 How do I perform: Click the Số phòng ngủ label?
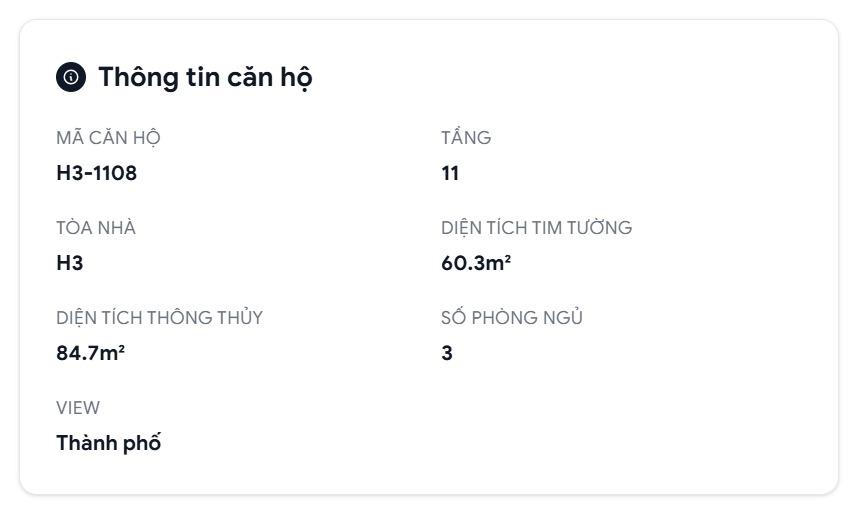(512, 318)
